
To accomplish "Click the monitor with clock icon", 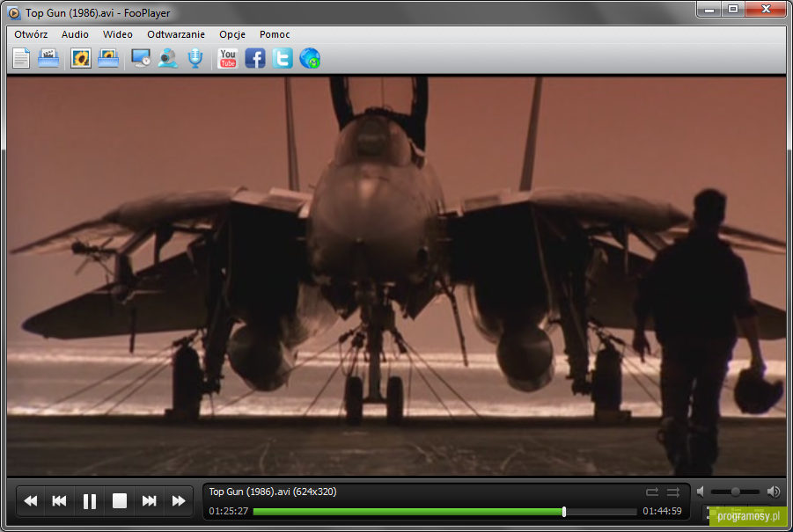I will 141,58.
